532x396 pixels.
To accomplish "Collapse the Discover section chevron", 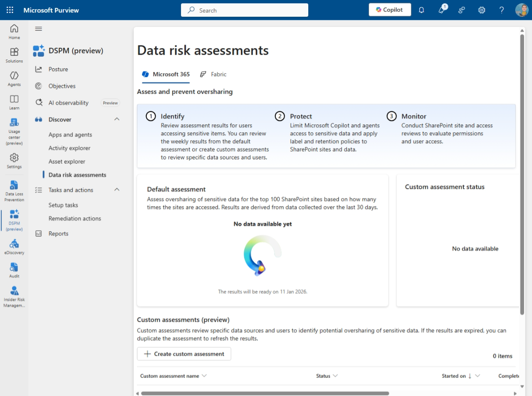I will pyautogui.click(x=117, y=119).
